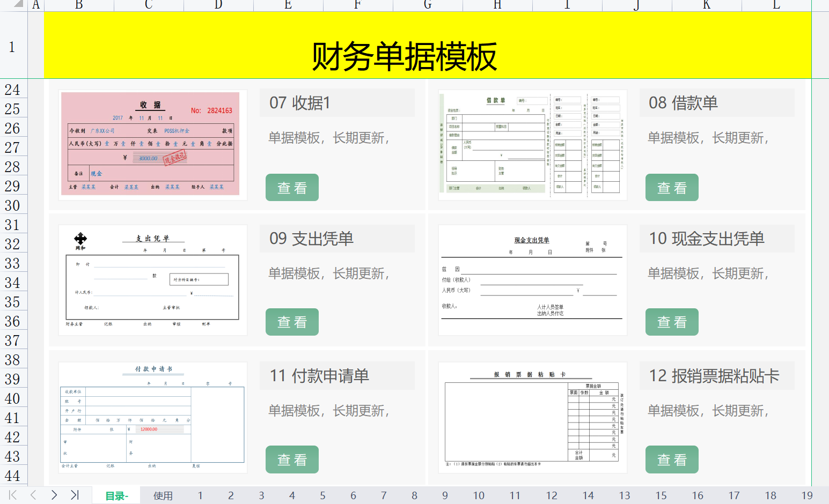The image size is (829, 504).
Task: Click the 付款申请书 template preview
Action: point(153,418)
